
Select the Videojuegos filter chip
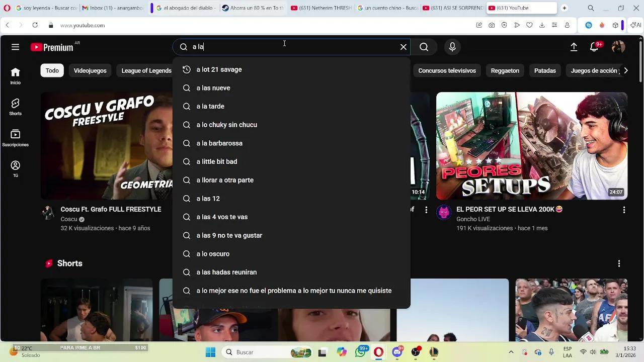point(90,70)
